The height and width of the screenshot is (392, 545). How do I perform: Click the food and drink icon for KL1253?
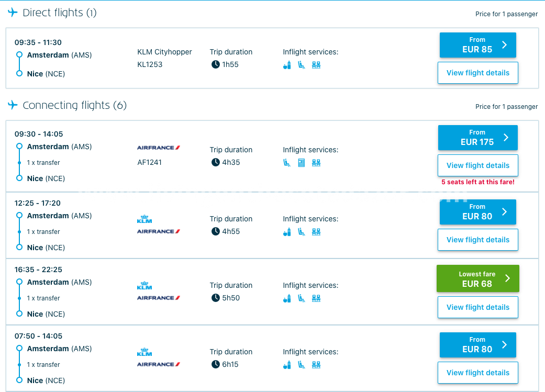[x=287, y=65]
